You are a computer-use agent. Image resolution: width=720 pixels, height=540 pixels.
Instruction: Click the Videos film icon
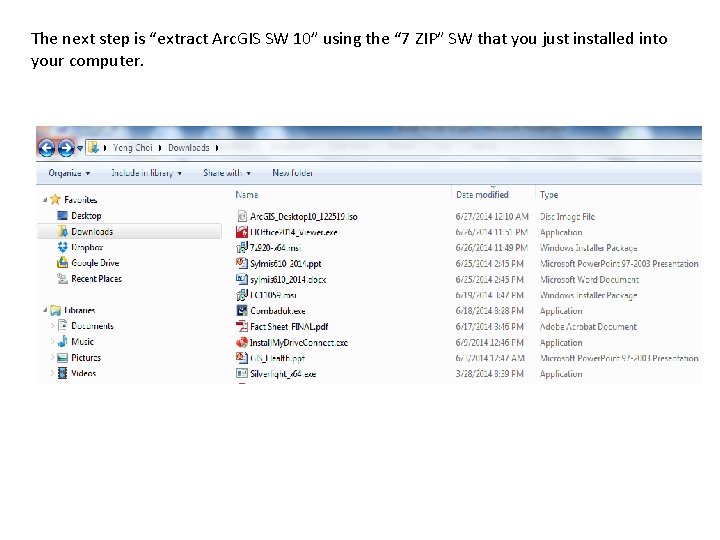[62, 373]
